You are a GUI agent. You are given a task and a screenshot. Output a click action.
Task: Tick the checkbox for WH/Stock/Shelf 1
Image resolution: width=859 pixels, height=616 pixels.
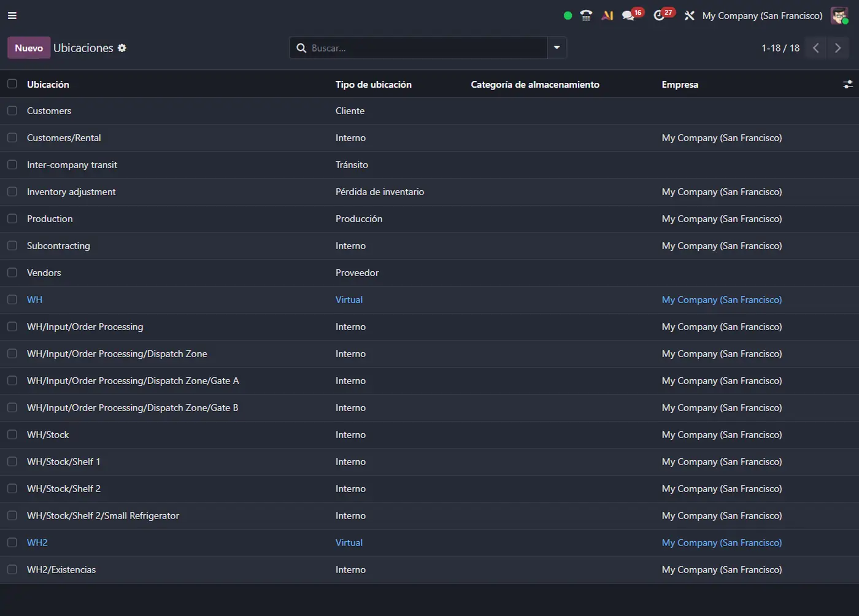[x=12, y=462]
